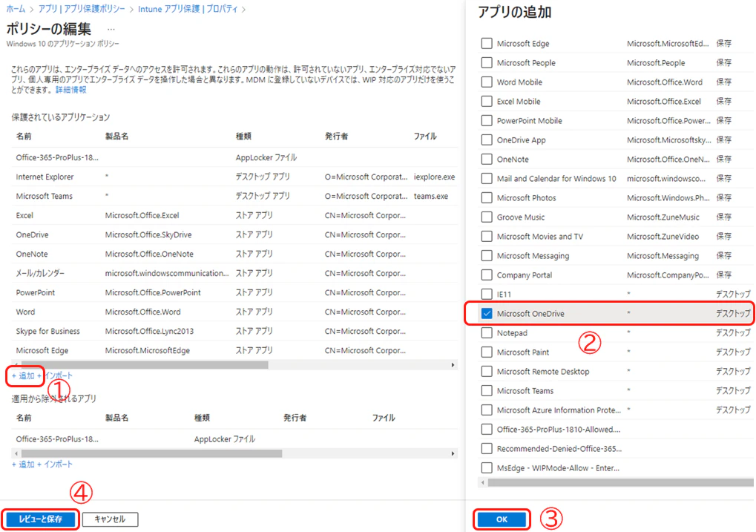Check Microsoft Azure Information Protection checkbox
Image resolution: width=756 pixels, height=532 pixels.
click(x=487, y=410)
